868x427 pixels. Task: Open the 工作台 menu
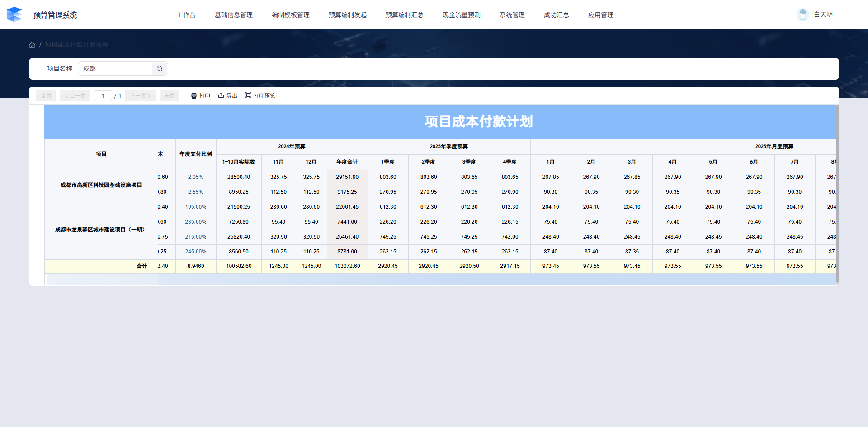click(186, 15)
